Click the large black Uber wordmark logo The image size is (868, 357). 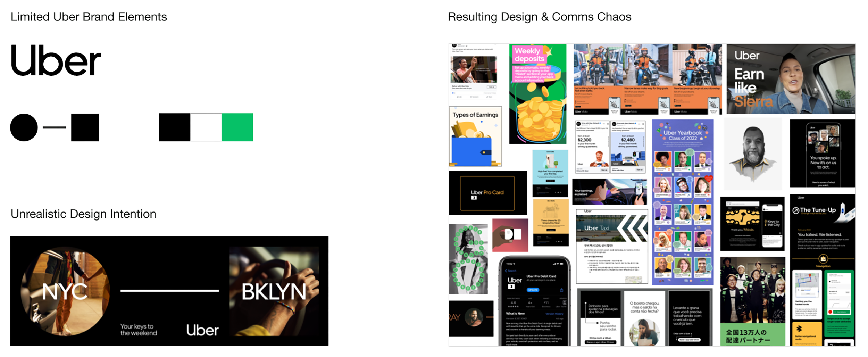coord(56,60)
